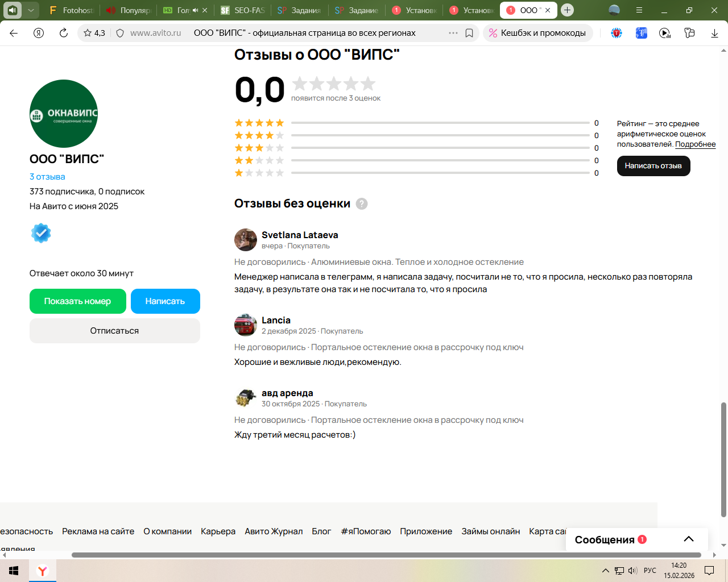728x582 pixels.
Task: Reload the page
Action: click(x=64, y=33)
